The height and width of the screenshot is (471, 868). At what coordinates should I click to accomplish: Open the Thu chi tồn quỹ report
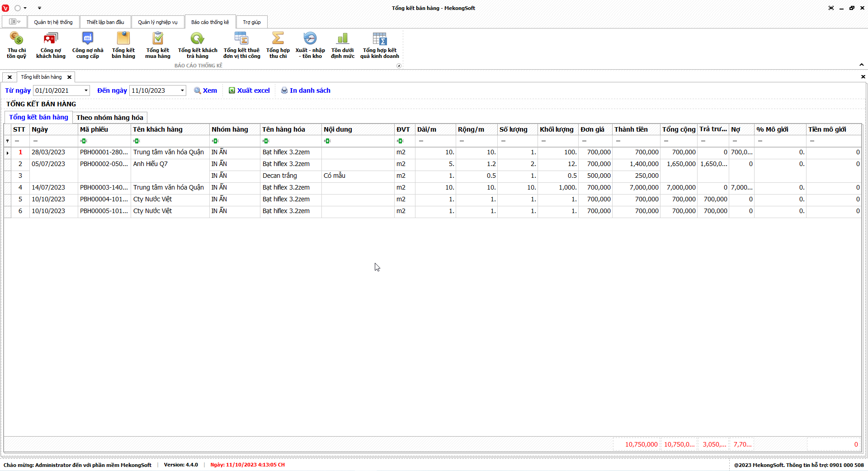tap(16, 45)
